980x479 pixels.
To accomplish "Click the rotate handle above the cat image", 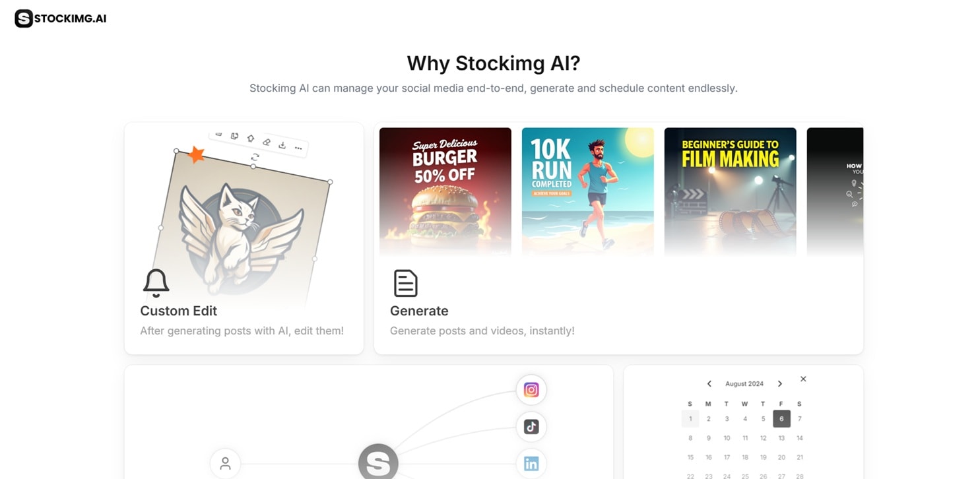I will coord(255,157).
